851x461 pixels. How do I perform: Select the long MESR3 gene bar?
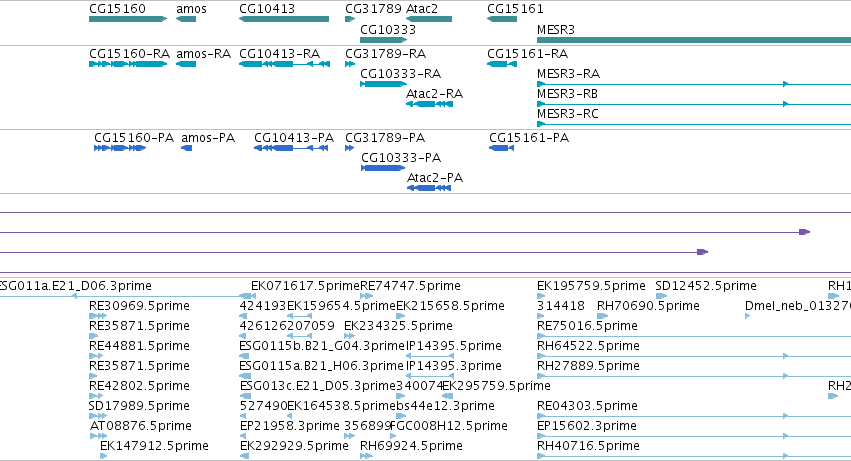click(x=694, y=40)
